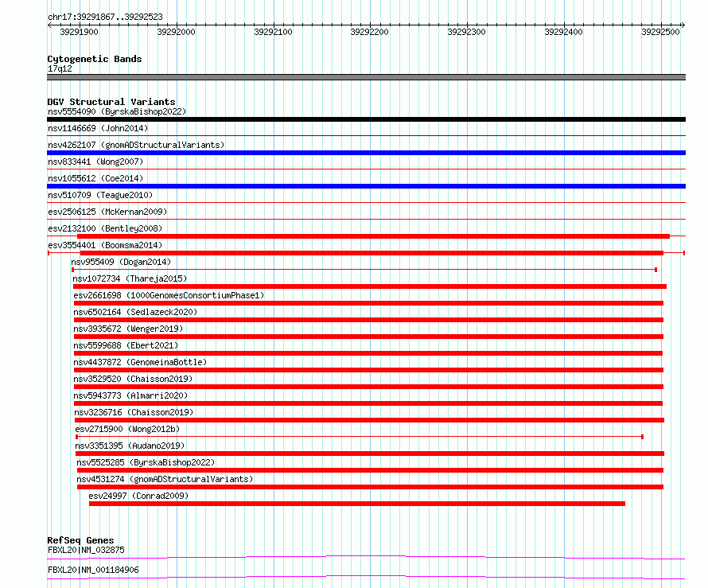The image size is (708, 588).
Task: Select the FBXL20|NM_001184906 gene label
Action: (93, 570)
